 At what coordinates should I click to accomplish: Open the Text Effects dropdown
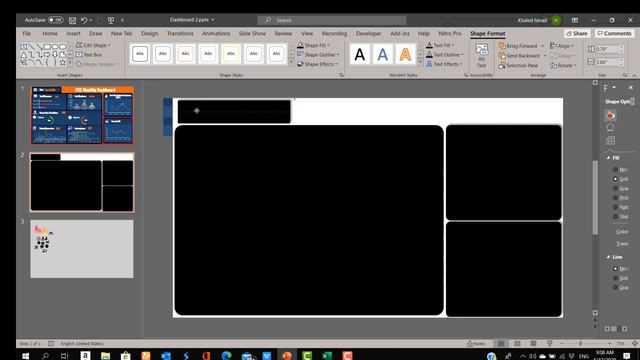(444, 64)
